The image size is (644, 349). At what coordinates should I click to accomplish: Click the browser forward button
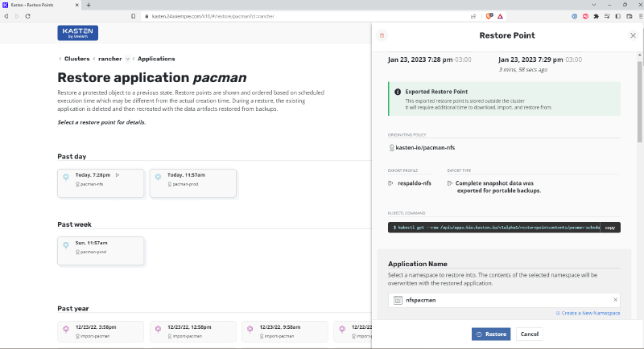click(17, 16)
